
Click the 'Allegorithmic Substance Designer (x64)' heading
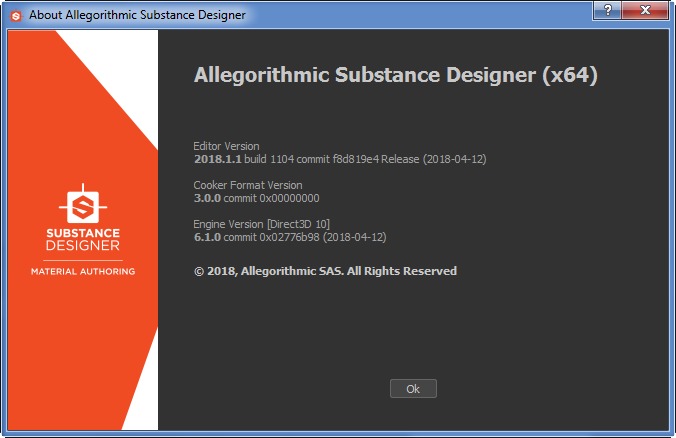pyautogui.click(x=395, y=75)
